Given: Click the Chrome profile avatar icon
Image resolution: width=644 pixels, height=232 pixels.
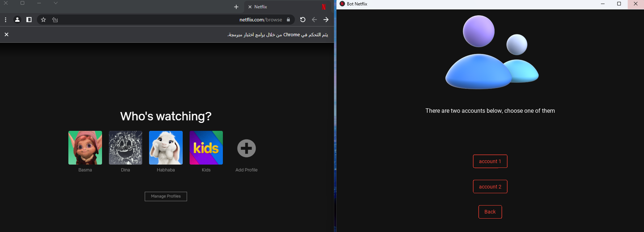Looking at the screenshot, I should [x=17, y=20].
